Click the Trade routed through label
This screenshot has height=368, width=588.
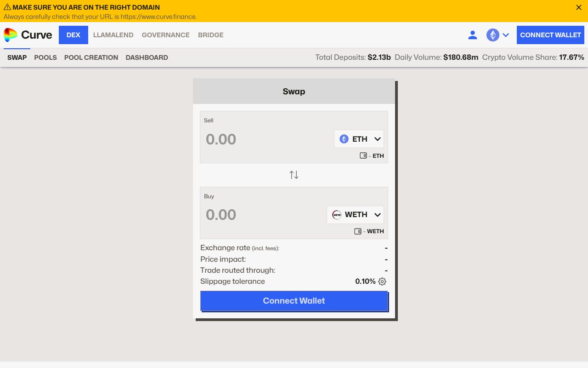pyautogui.click(x=238, y=270)
